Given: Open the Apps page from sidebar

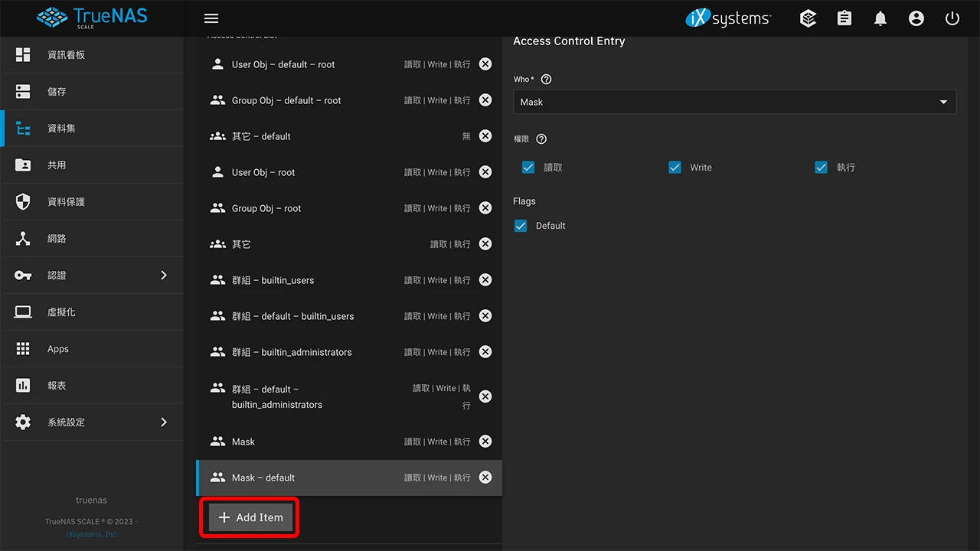Looking at the screenshot, I should point(58,349).
